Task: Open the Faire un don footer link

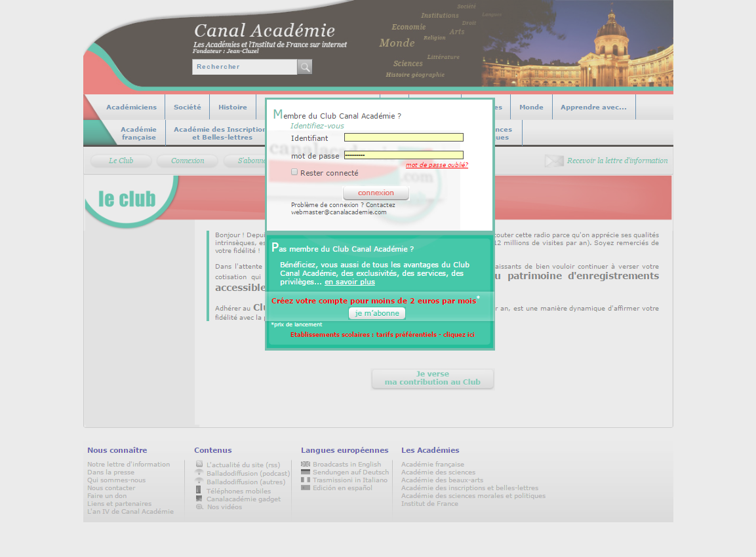Action: [x=107, y=496]
